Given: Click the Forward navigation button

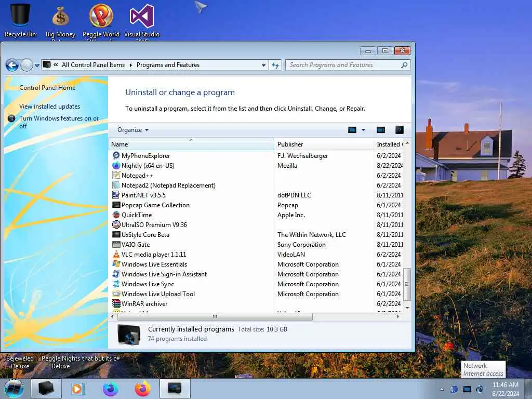Looking at the screenshot, I should (x=26, y=65).
